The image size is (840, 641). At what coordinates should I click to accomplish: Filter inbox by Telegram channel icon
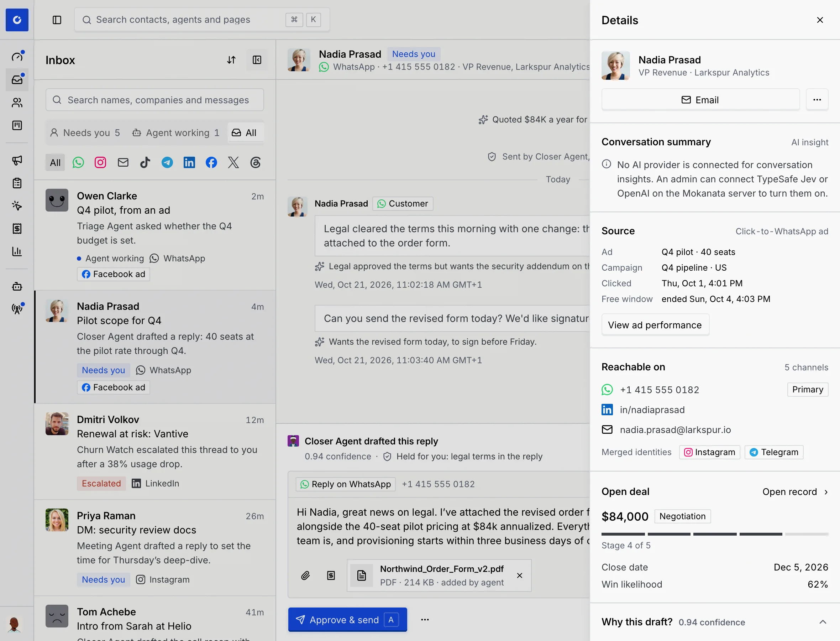(x=167, y=162)
